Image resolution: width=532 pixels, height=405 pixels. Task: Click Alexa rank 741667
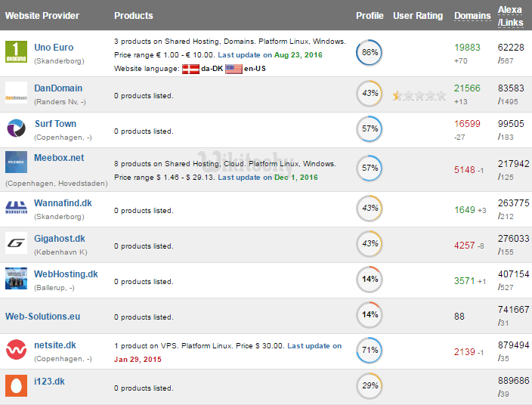513,310
